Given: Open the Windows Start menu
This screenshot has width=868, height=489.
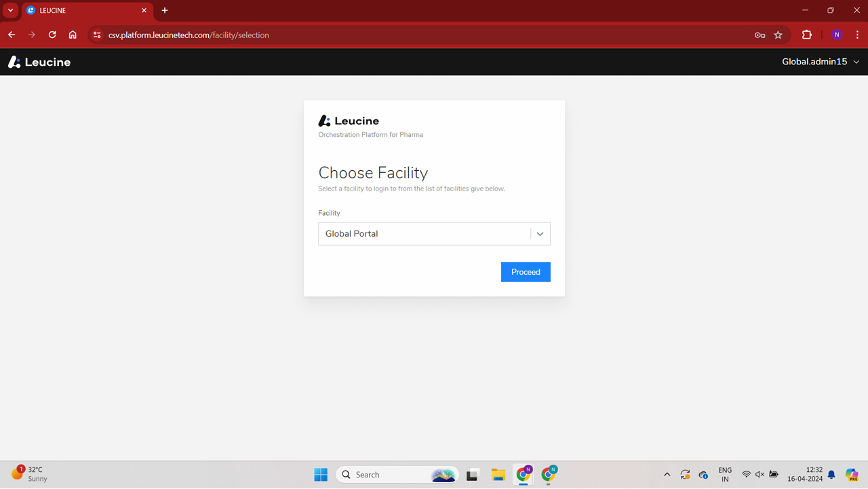Looking at the screenshot, I should [x=321, y=475].
